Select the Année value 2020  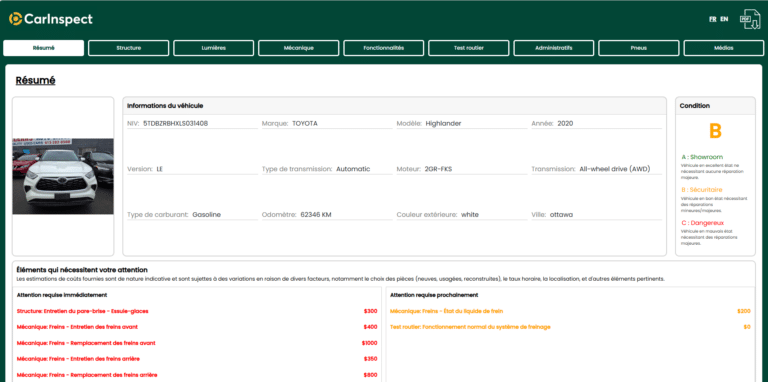pos(565,123)
